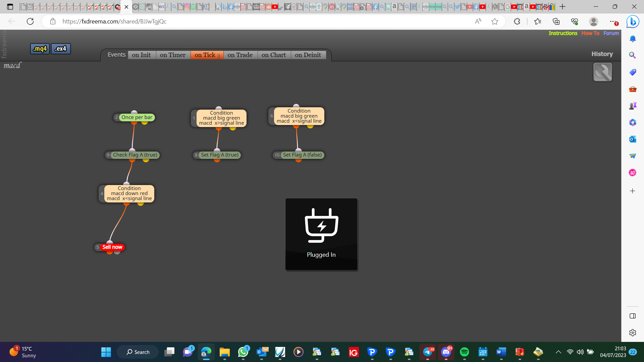Click the taskbar Search box
Image resolution: width=644 pixels, height=362 pixels.
pyautogui.click(x=138, y=352)
